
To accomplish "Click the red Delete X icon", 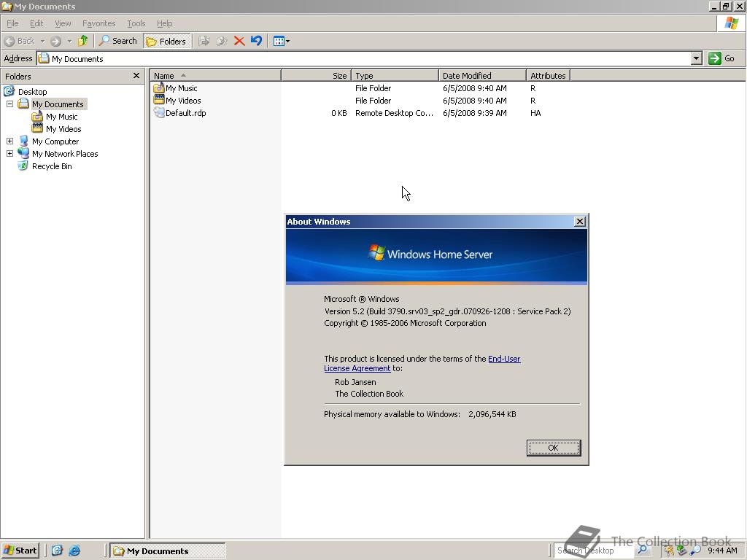I will coord(239,41).
